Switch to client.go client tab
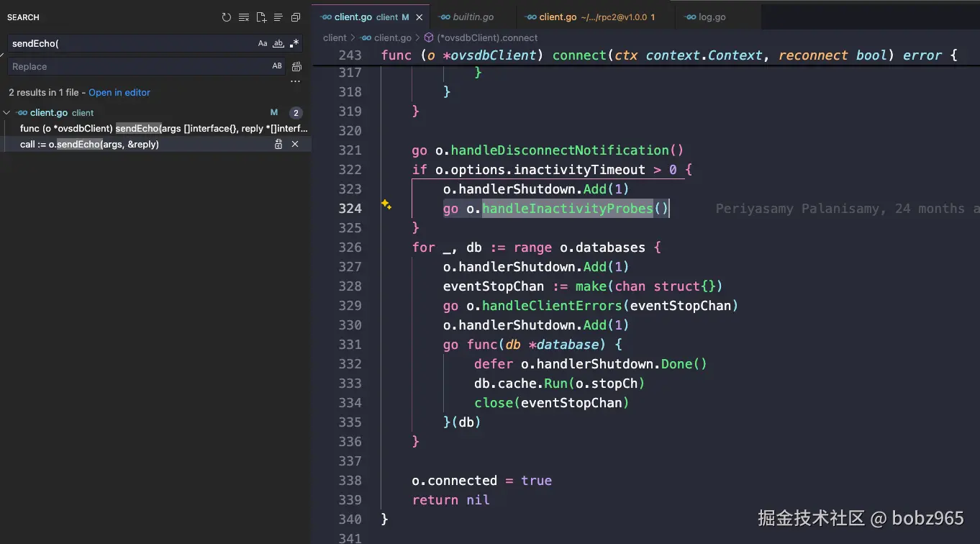 [x=371, y=17]
